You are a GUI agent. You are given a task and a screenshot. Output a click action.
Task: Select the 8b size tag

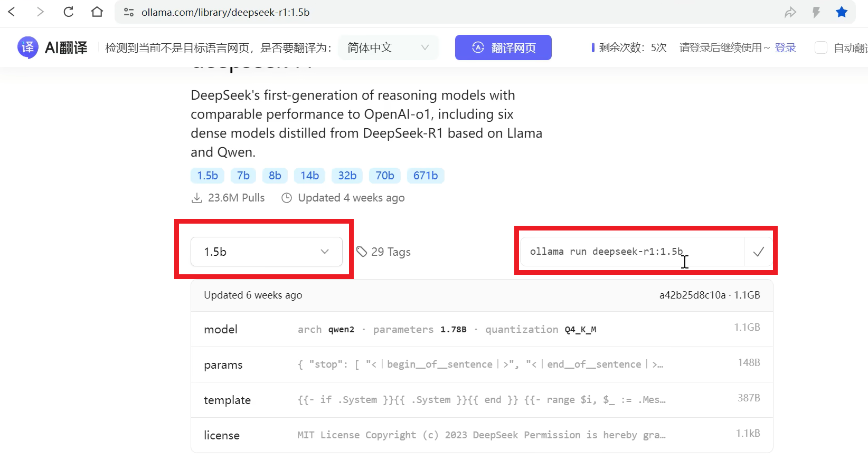[x=275, y=176]
